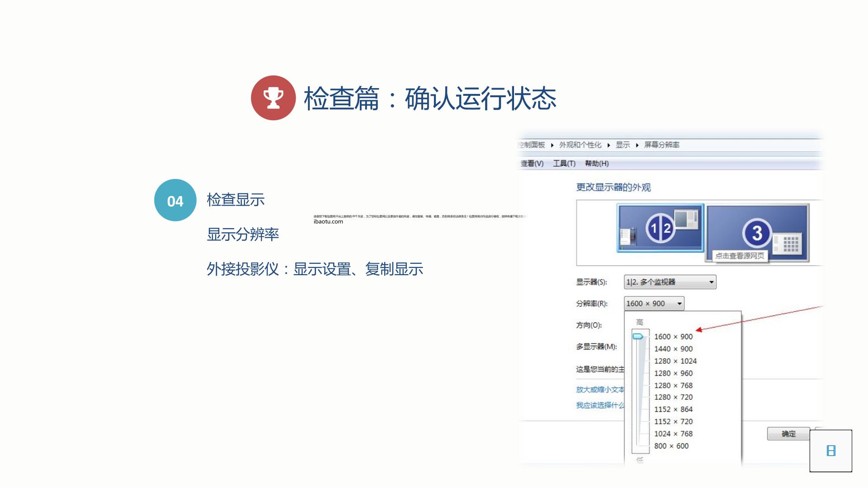
Task: Open the 查看(V) menu
Action: (x=532, y=164)
